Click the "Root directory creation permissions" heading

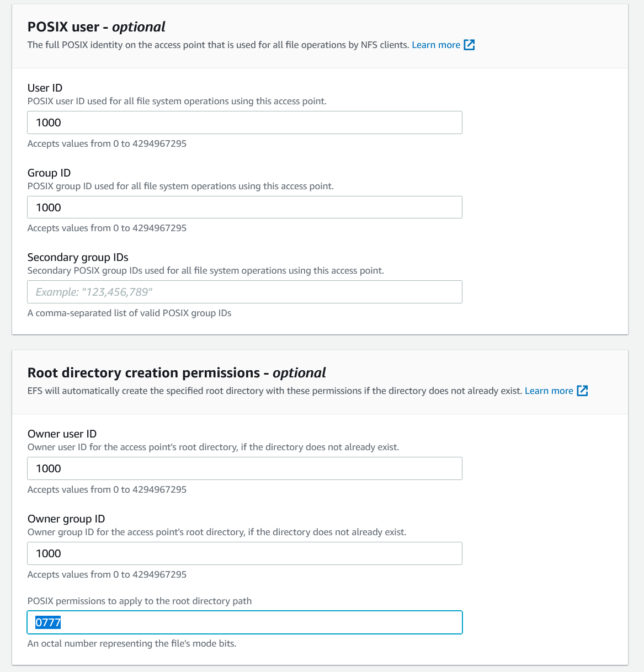pos(177,372)
